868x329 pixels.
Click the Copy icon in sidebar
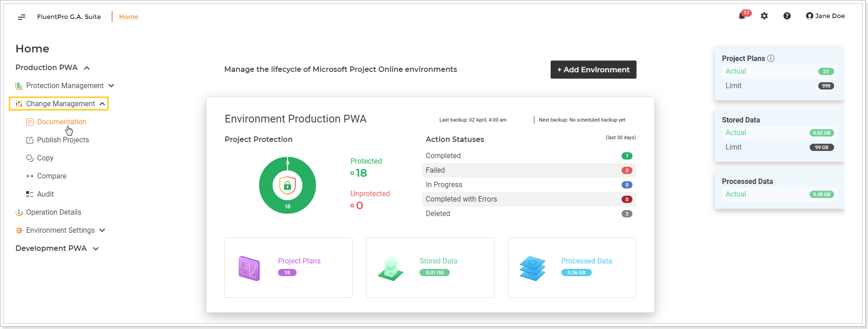30,158
